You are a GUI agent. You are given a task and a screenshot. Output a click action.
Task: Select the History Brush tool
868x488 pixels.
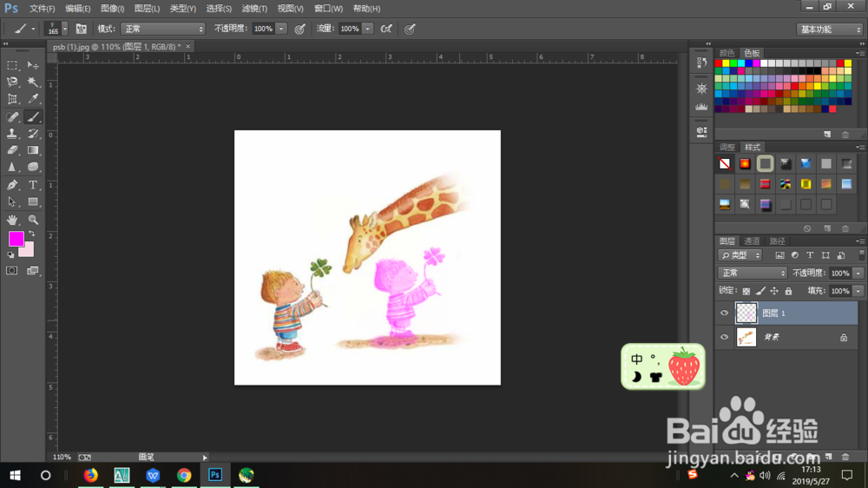[33, 134]
